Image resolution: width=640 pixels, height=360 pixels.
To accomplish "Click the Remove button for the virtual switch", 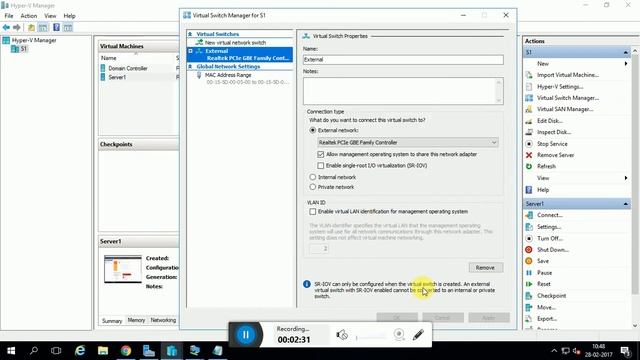I will [485, 268].
